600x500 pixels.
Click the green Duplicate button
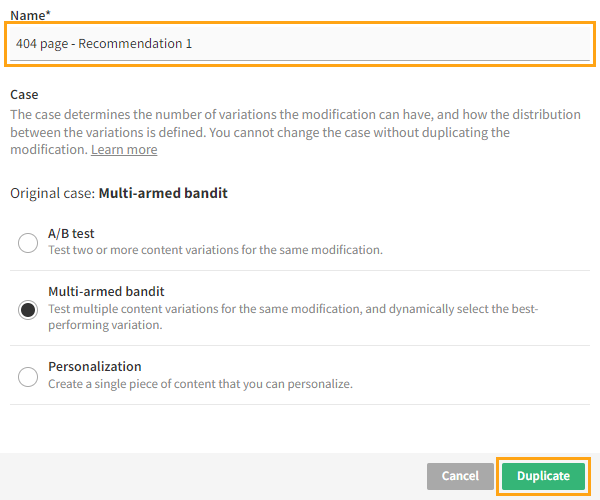(543, 476)
